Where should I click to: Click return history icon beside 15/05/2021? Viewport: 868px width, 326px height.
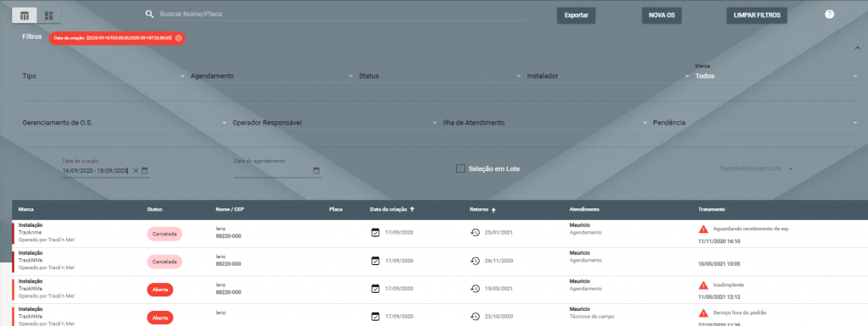tap(475, 289)
